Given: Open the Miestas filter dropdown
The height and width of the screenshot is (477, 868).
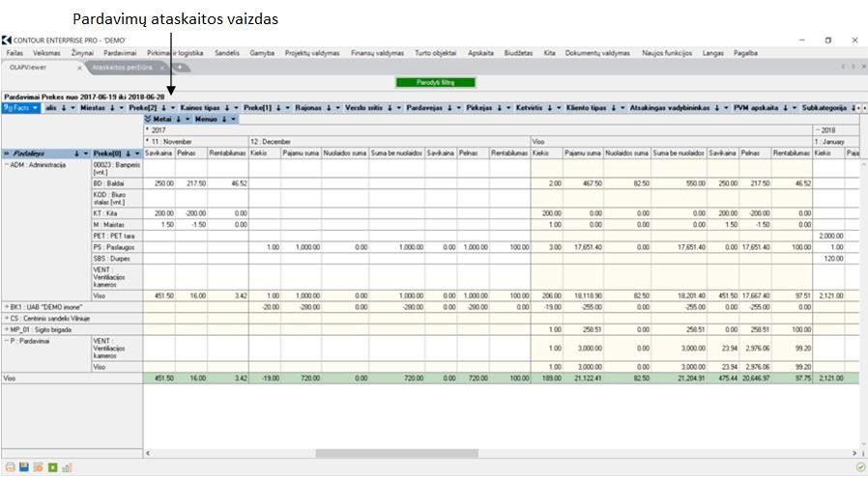Looking at the screenshot, I should (x=121, y=108).
